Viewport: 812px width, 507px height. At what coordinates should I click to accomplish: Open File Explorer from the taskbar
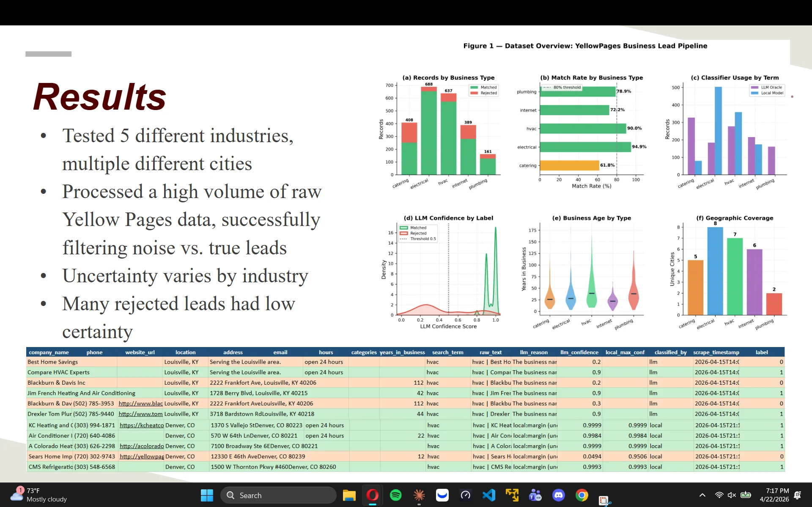pos(349,495)
